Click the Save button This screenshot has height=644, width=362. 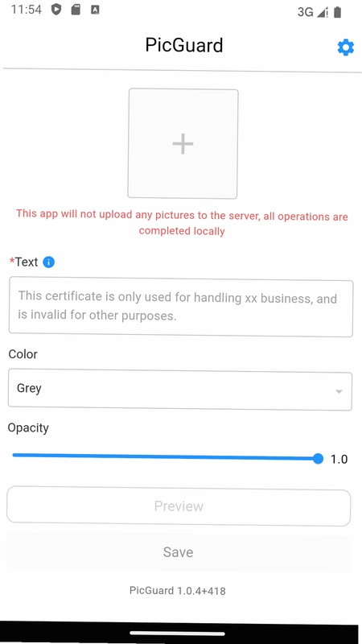click(x=178, y=552)
